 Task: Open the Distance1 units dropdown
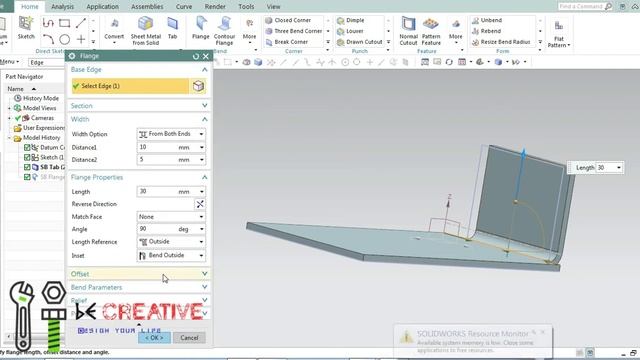pos(202,147)
